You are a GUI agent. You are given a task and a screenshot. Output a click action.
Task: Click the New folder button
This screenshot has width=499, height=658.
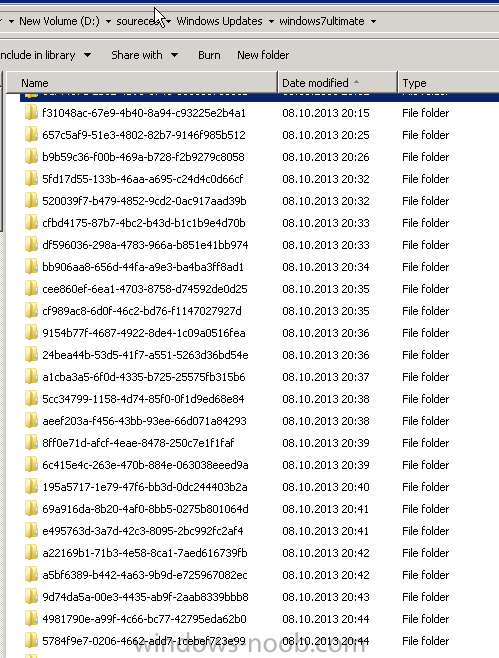pyautogui.click(x=263, y=55)
